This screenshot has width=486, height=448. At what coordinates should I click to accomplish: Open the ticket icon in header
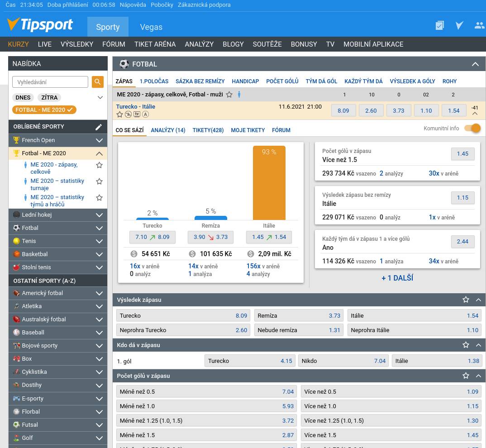(439, 25)
